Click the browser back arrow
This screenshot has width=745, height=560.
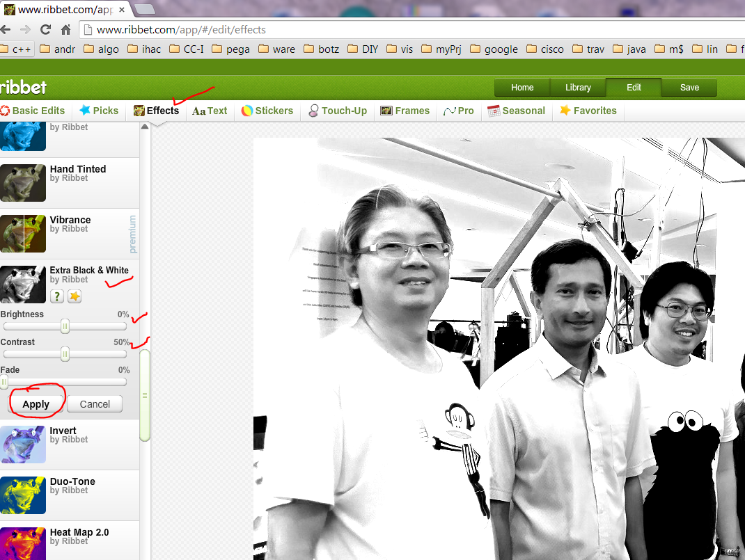click(6, 30)
